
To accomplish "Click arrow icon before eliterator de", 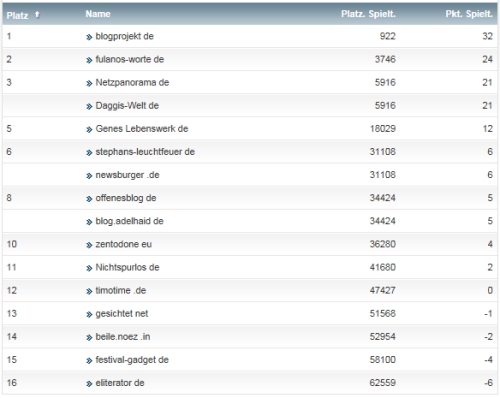I will (x=89, y=384).
